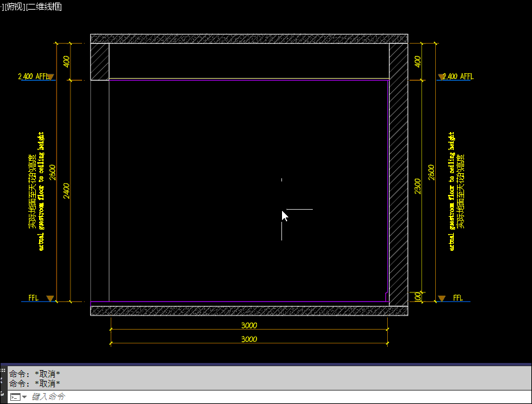532x404 pixels.
Task: Select the right 2.400 AFFL triangle marker
Action: [441, 77]
